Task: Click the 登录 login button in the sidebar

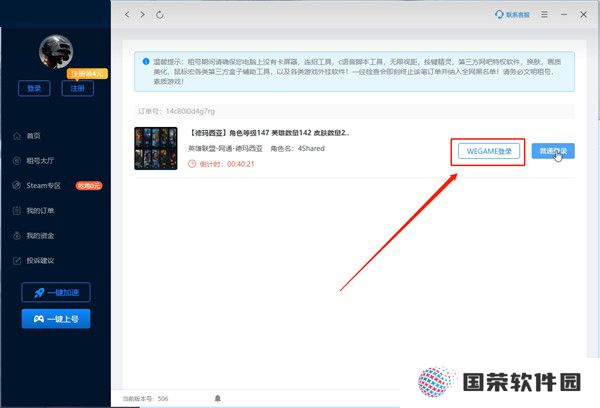Action: (34, 88)
